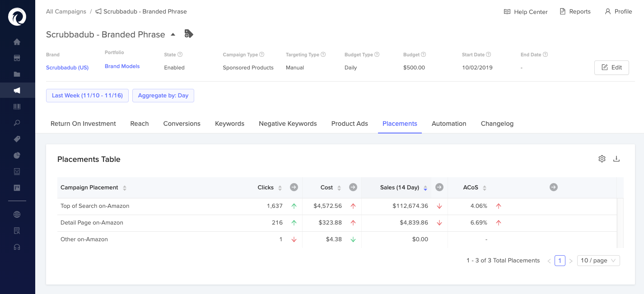Go to page 1 in pagination

560,261
